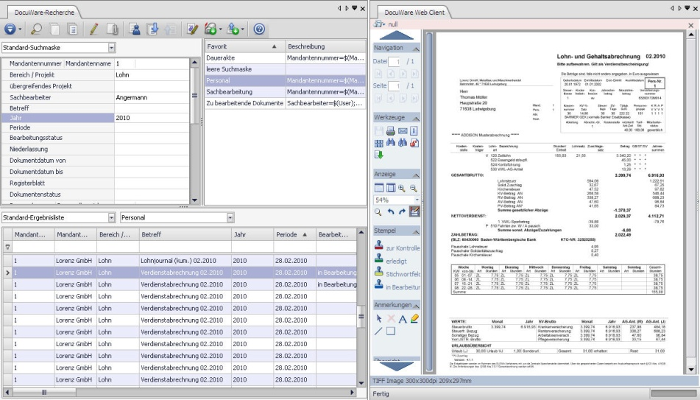Open the blue help question-mark icon
Viewport: 700px width, 400px height.
259,29
